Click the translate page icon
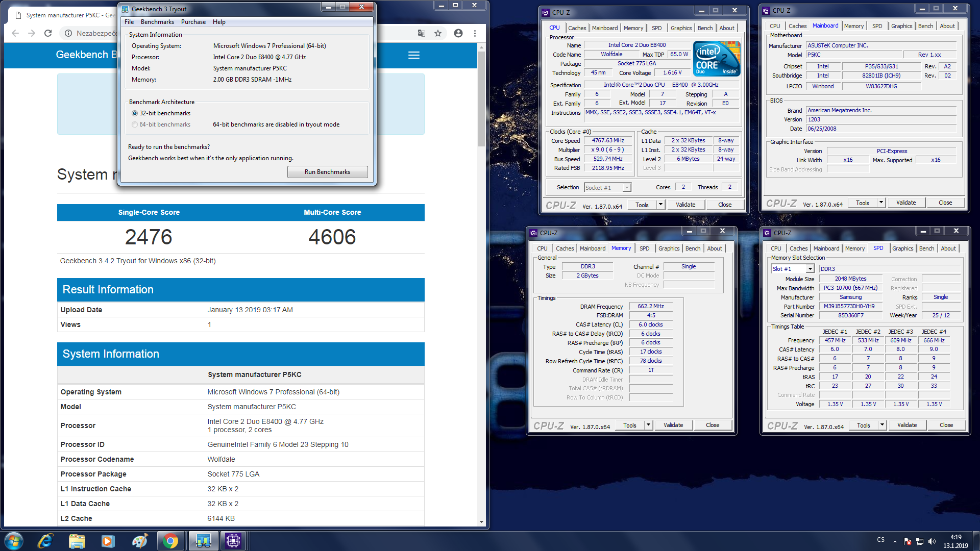This screenshot has height=551, width=980. pos(422,33)
